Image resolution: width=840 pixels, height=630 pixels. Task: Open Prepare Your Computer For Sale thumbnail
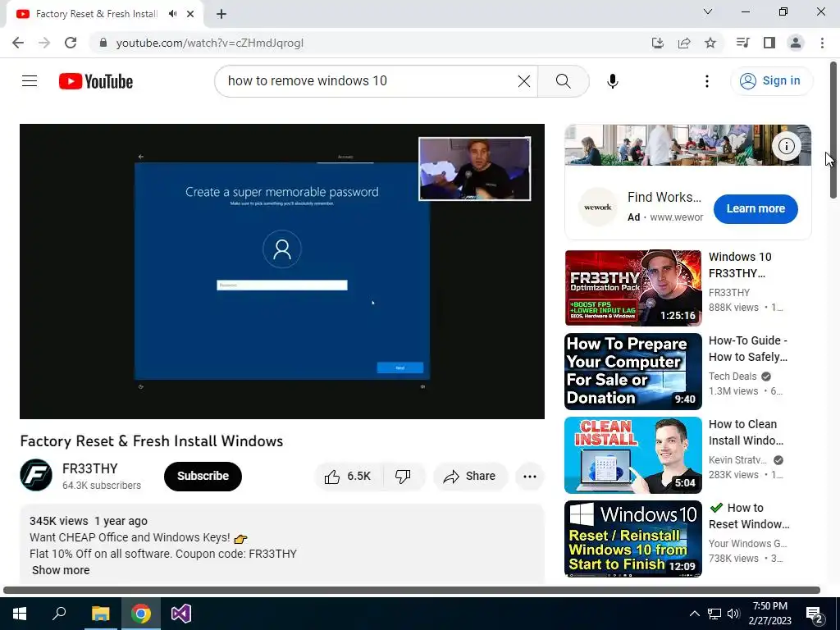click(x=633, y=372)
